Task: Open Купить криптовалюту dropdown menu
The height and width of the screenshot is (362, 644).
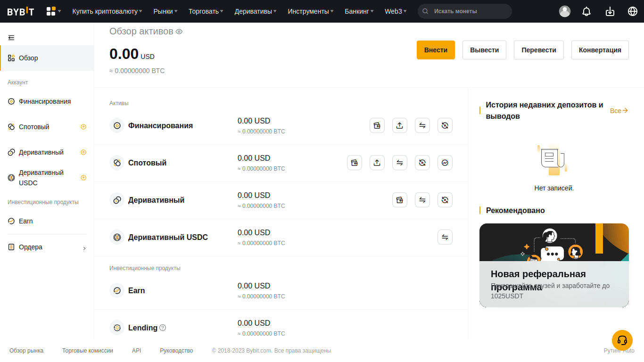Action: point(107,11)
